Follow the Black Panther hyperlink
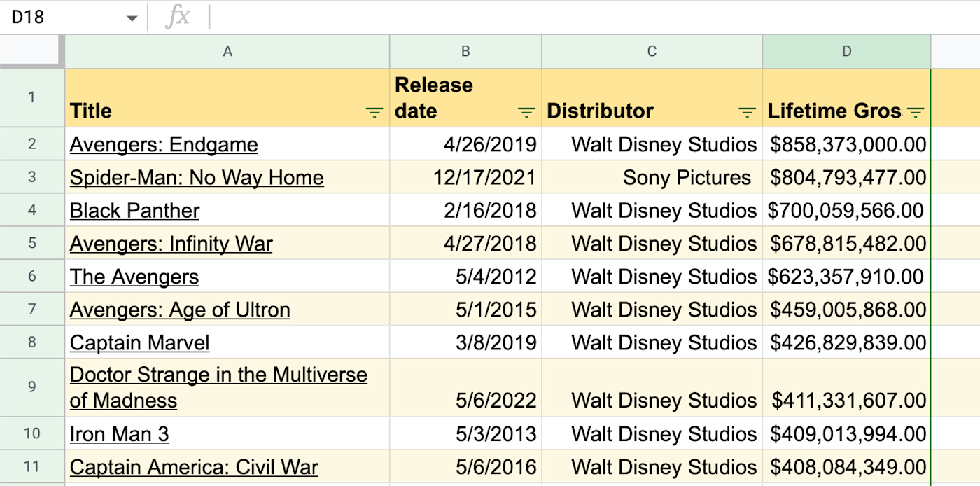 [x=134, y=211]
